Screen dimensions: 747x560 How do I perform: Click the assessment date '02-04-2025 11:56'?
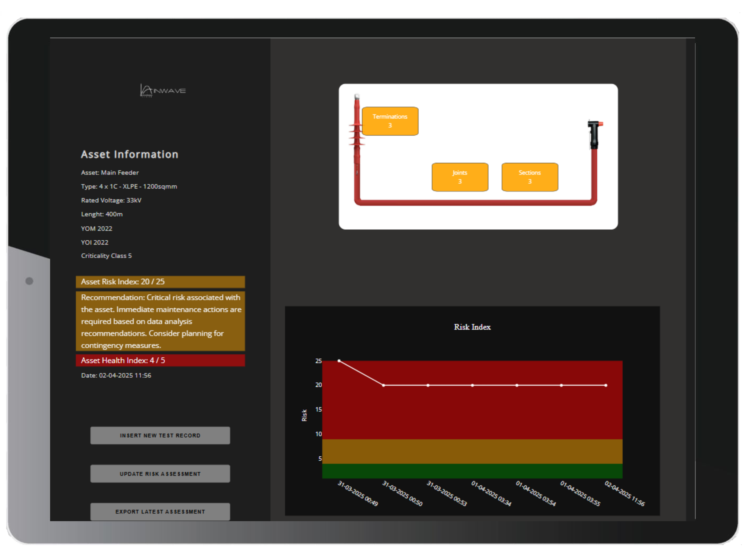click(x=125, y=375)
